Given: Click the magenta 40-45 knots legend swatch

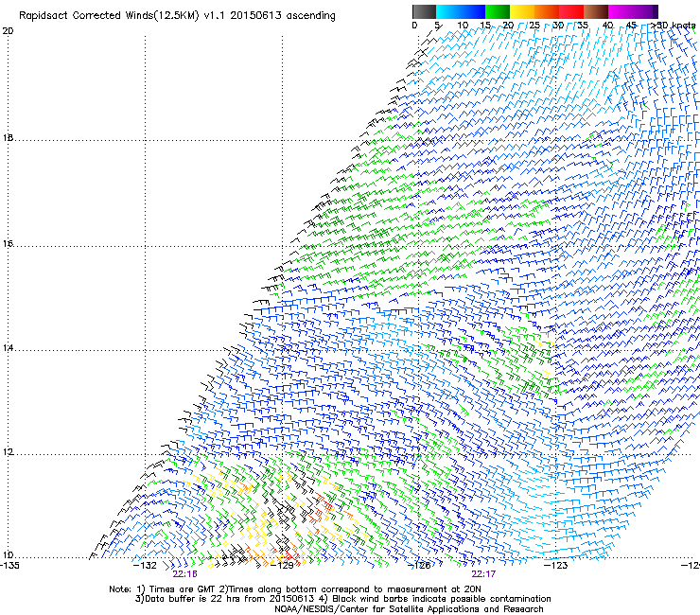Looking at the screenshot, I should click(621, 11).
